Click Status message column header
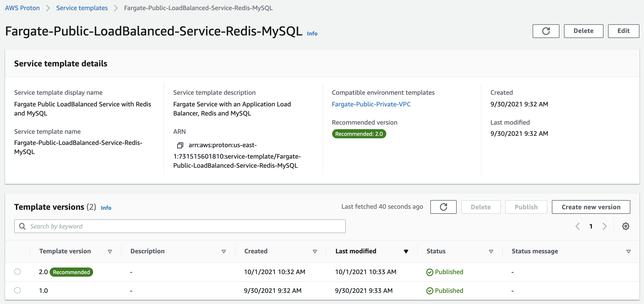This screenshot has height=304, width=644. point(535,251)
